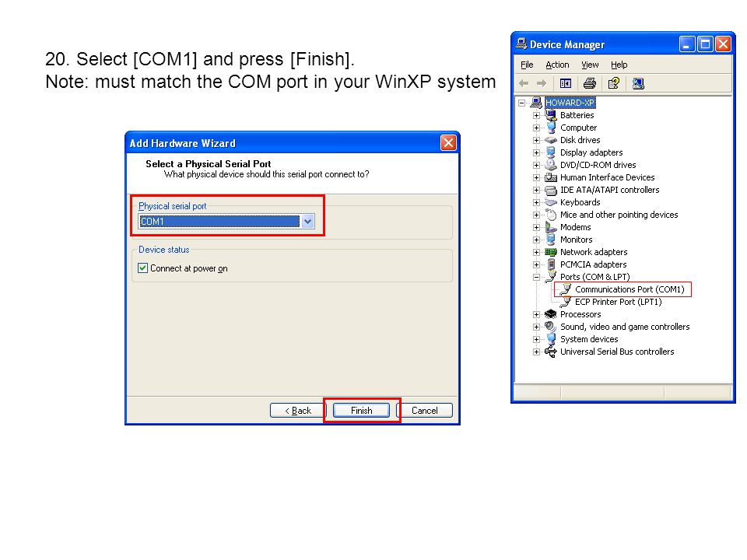Click the Scan for hardware changes icon
The width and height of the screenshot is (747, 560).
638,84
